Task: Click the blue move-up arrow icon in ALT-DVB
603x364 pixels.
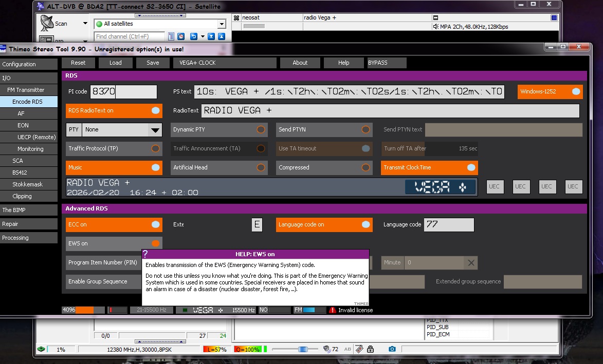Action: click(x=221, y=36)
